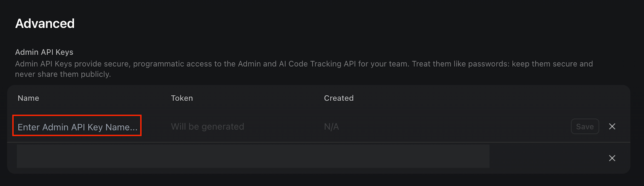Dismiss the new API key row
This screenshot has height=186, width=644.
[x=612, y=127]
